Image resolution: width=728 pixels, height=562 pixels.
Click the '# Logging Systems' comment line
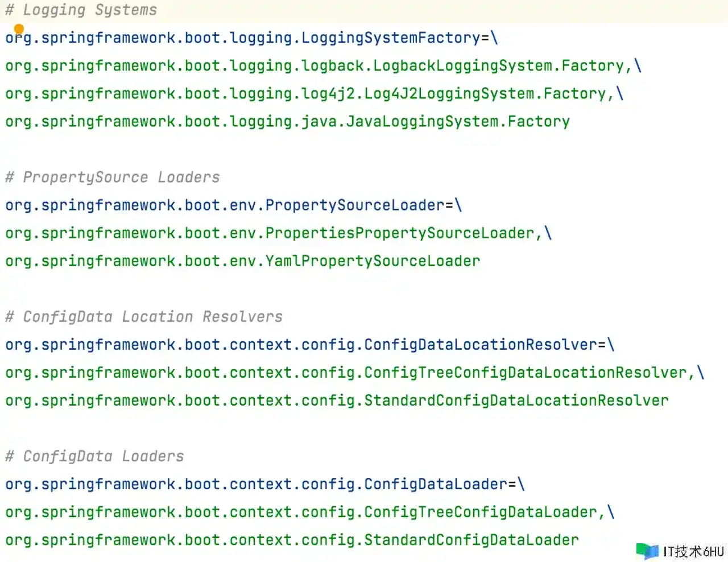[x=81, y=10]
